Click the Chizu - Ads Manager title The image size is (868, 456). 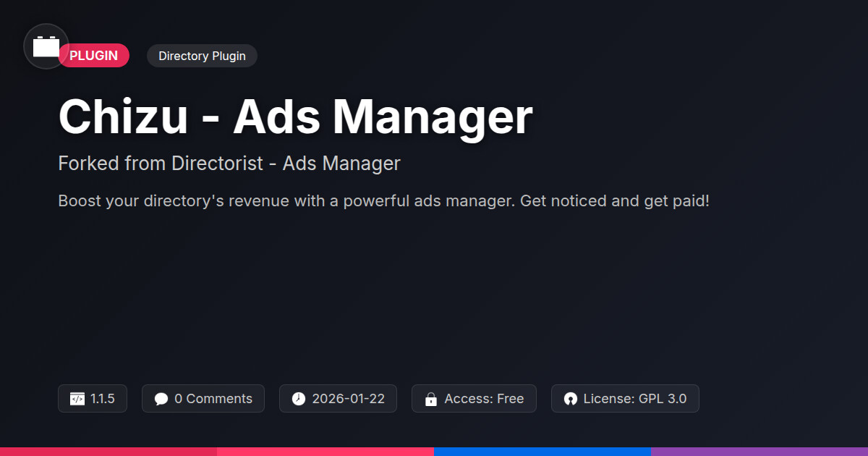click(295, 116)
